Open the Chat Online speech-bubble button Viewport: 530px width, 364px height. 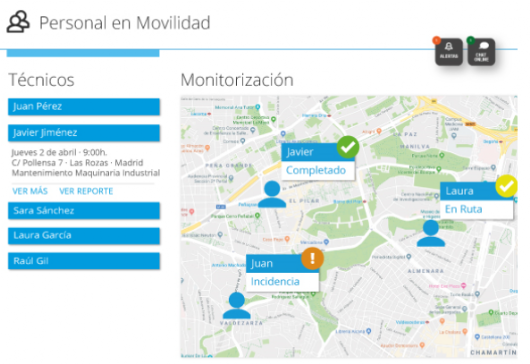click(x=481, y=52)
